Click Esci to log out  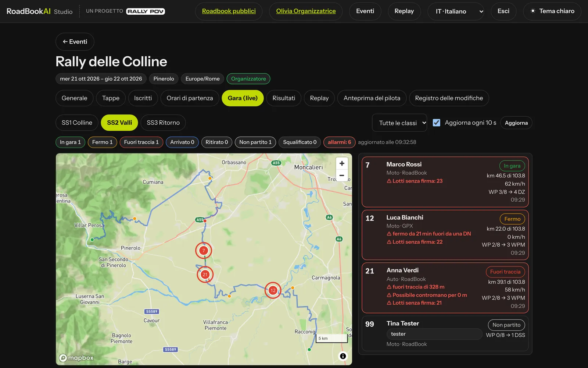[x=503, y=11]
